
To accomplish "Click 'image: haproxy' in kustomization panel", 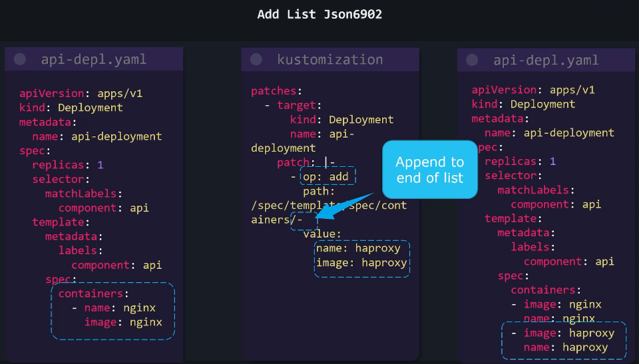I will [x=361, y=262].
